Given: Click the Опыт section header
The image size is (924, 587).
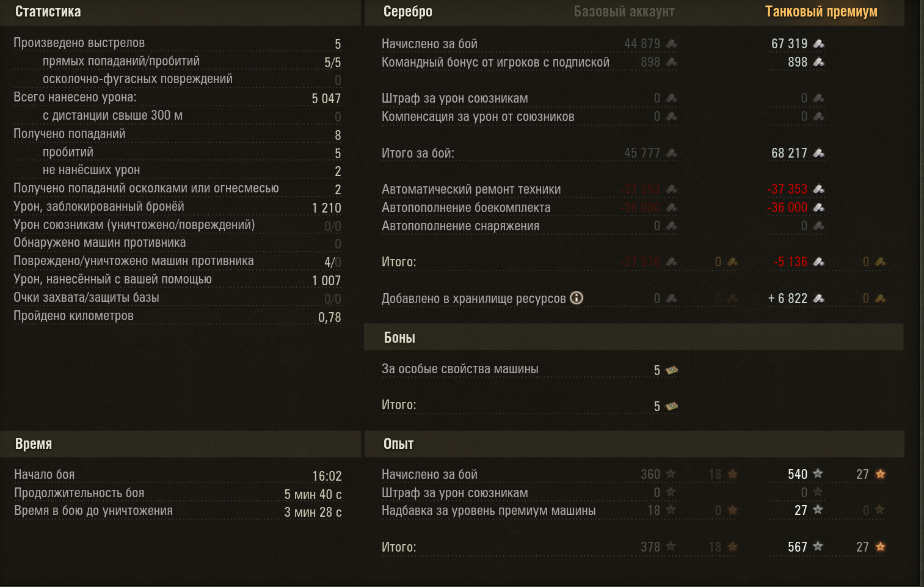Looking at the screenshot, I should pos(398,444).
